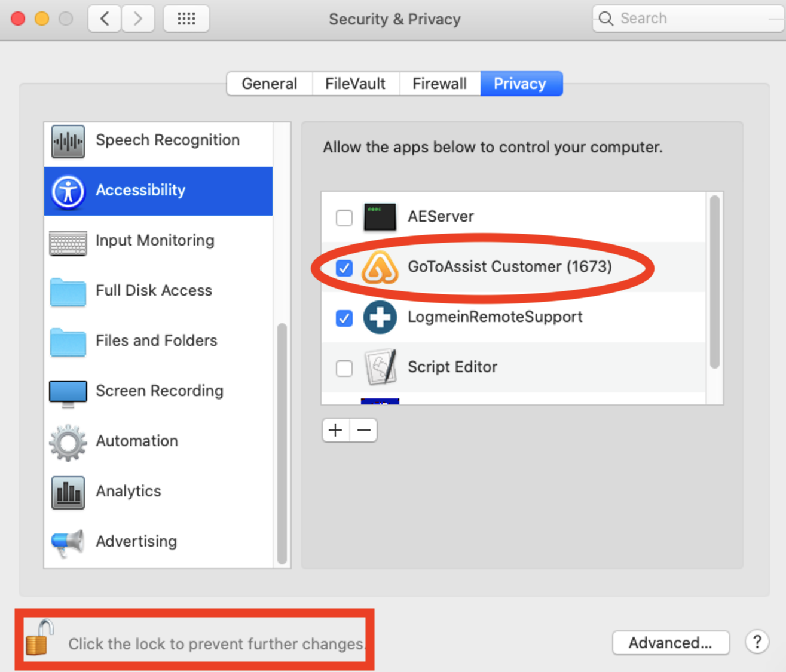
Task: Go forward with the right chevron
Action: 138,19
